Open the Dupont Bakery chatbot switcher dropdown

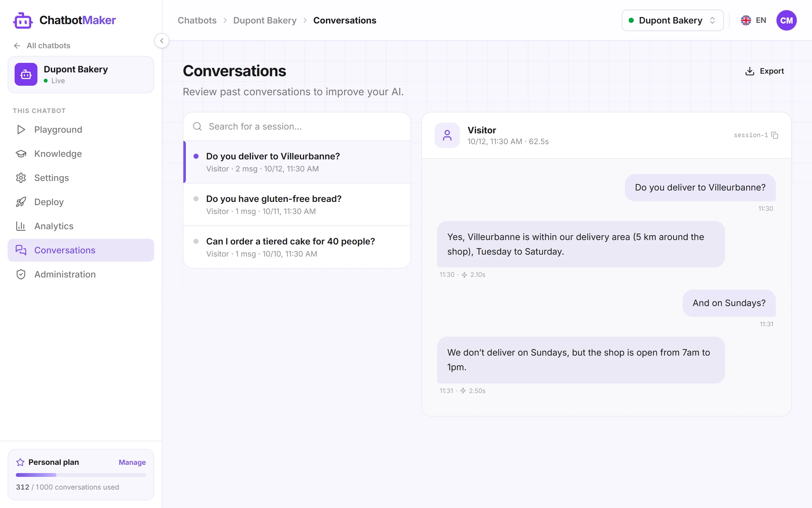pyautogui.click(x=672, y=21)
